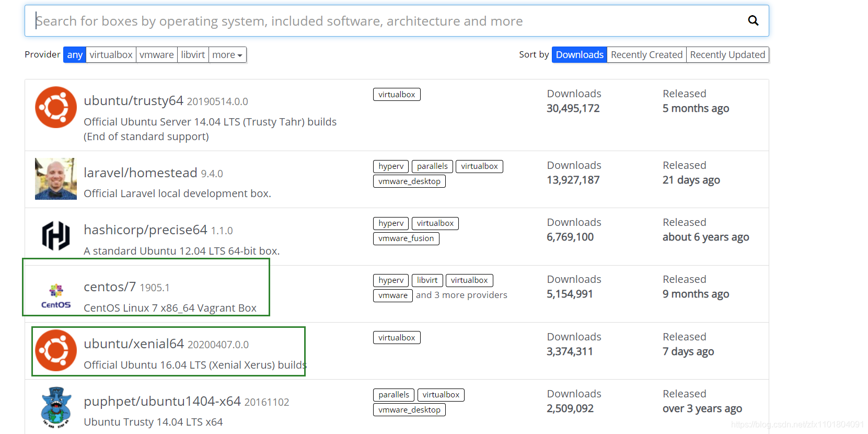Viewport: 868px width, 434px height.
Task: Click 'Official Laravel local development box.' description
Action: coord(177,193)
